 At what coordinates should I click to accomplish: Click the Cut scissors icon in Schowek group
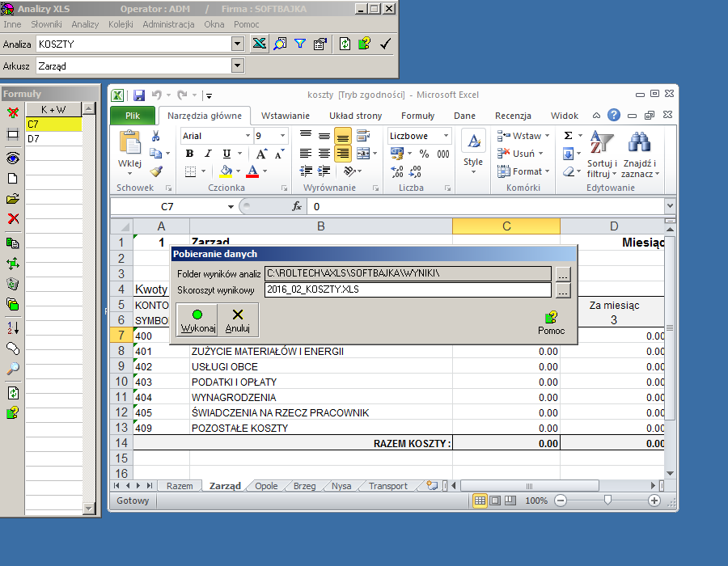pyautogui.click(x=155, y=136)
